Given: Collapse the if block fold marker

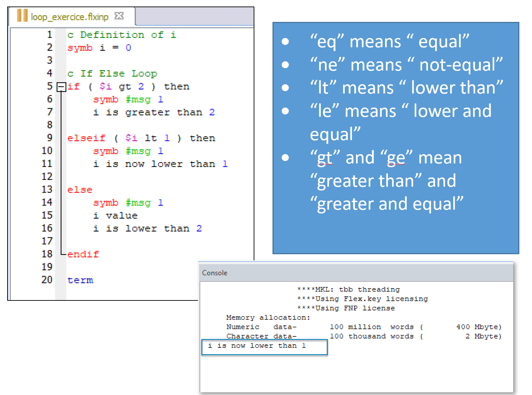Looking at the screenshot, I should [61, 87].
